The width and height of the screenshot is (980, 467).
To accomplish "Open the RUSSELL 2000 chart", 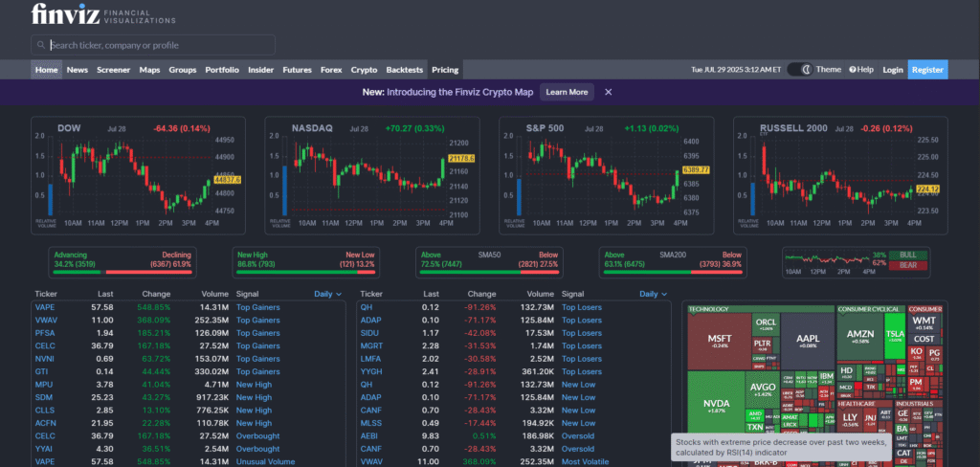I will 840,176.
